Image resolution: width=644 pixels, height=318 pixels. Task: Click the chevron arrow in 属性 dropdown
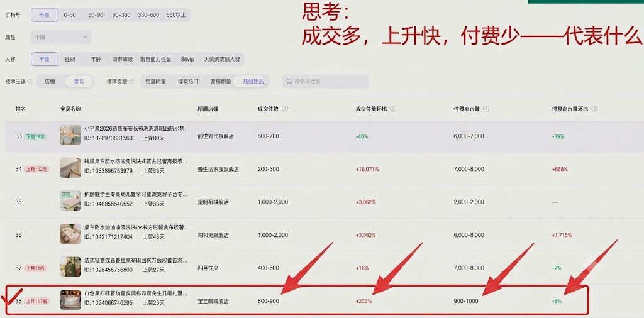[x=86, y=37]
